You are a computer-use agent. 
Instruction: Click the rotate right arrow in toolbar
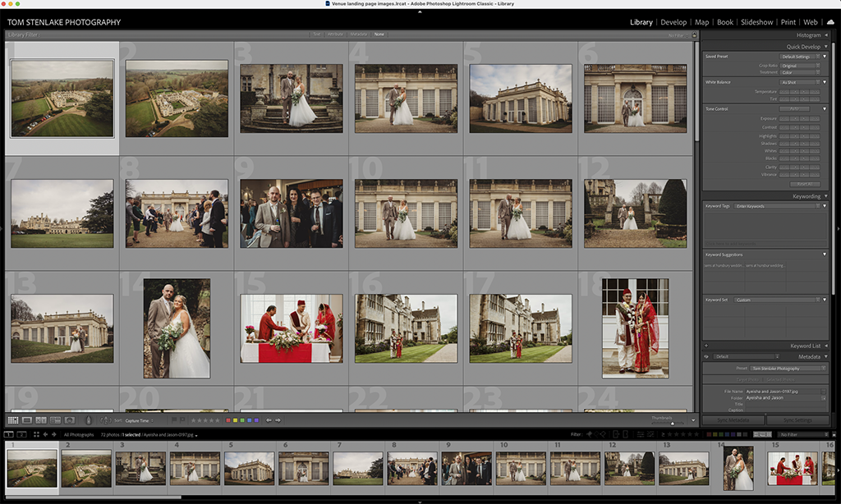tap(278, 420)
